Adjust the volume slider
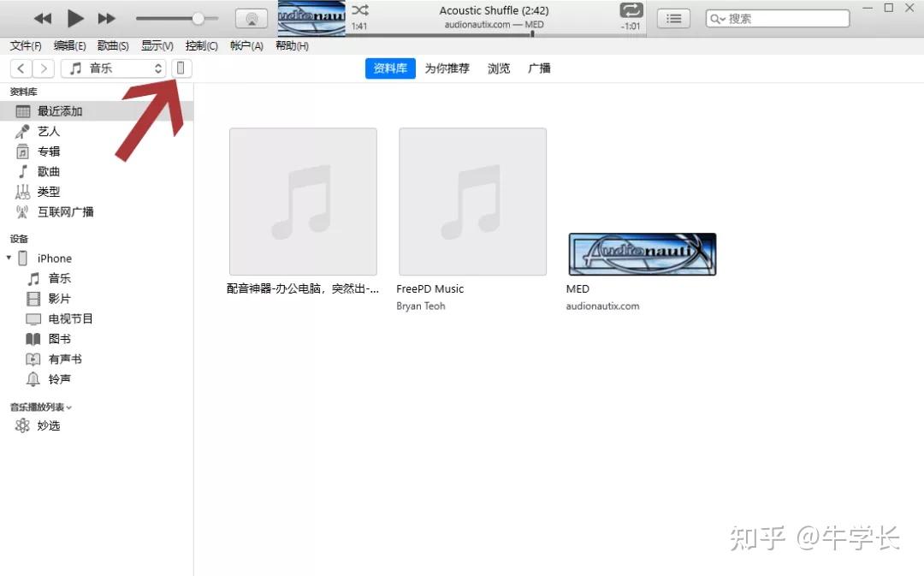 click(x=198, y=18)
